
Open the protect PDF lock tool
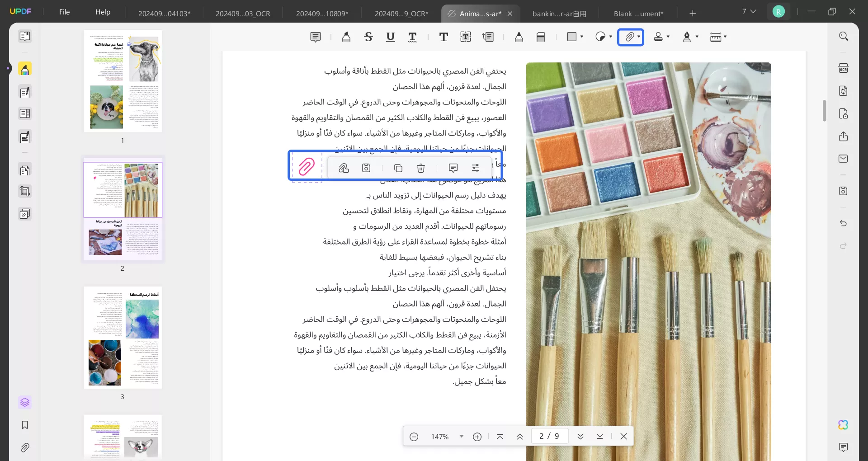(844, 113)
